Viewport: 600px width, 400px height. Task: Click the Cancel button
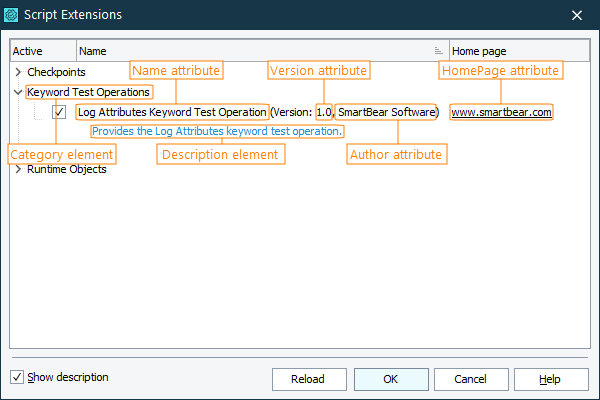[x=469, y=379]
